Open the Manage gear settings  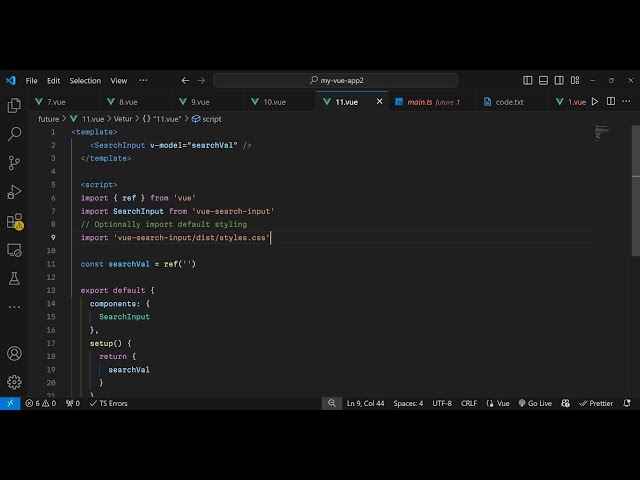[14, 381]
